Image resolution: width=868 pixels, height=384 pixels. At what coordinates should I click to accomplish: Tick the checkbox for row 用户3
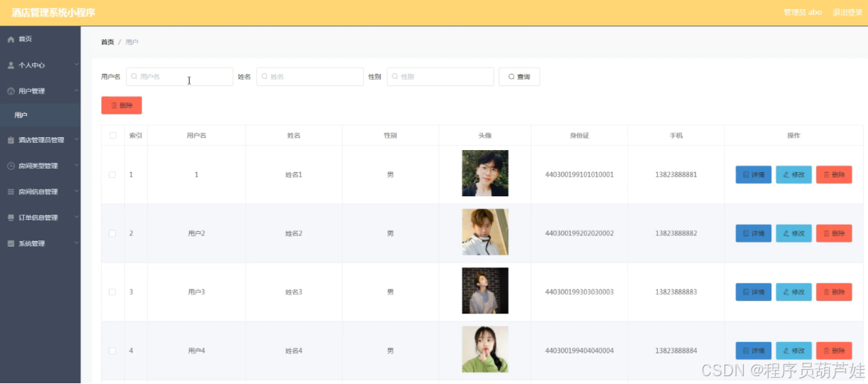(112, 292)
